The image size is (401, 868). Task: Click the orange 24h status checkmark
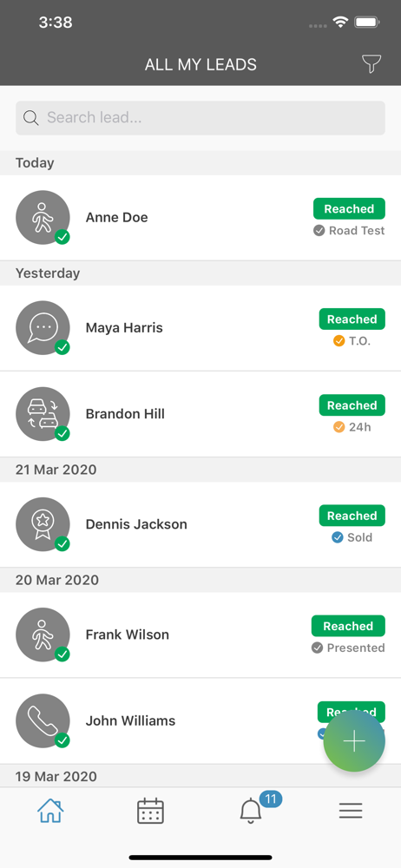coord(339,427)
